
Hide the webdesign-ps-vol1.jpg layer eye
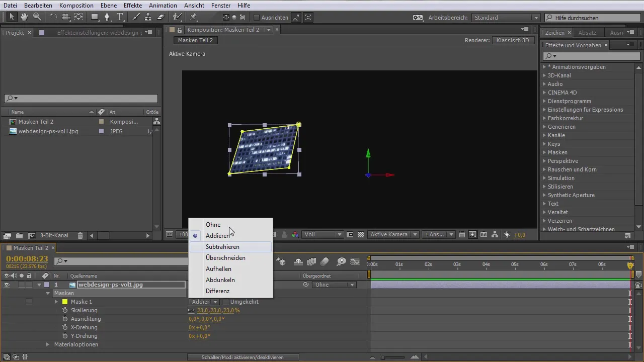coord(7,285)
